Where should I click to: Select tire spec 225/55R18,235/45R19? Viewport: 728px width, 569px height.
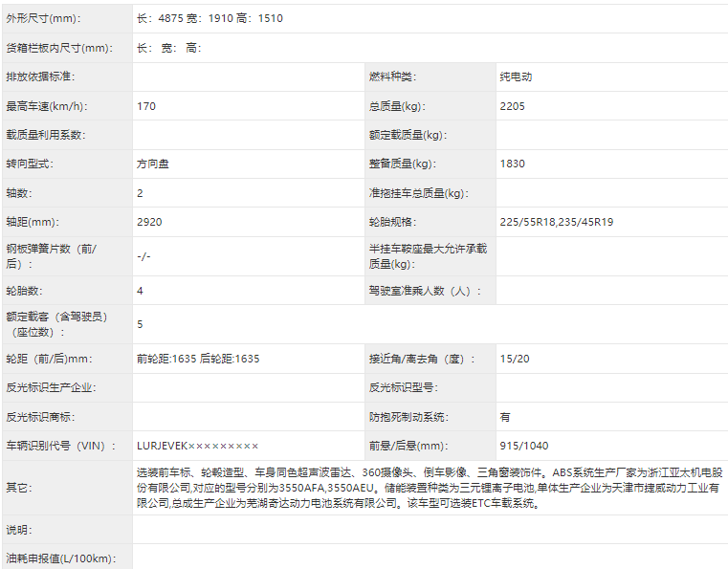556,222
